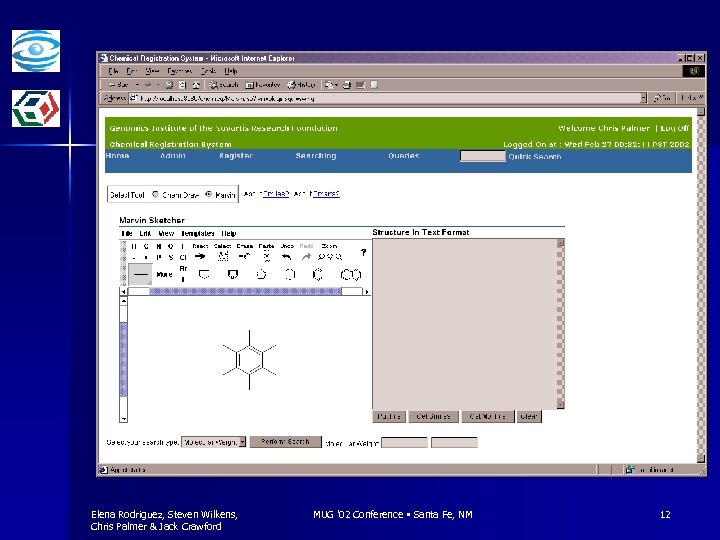Open the Marvin File menu
Image resolution: width=720 pixels, height=540 pixels.
pyautogui.click(x=127, y=233)
